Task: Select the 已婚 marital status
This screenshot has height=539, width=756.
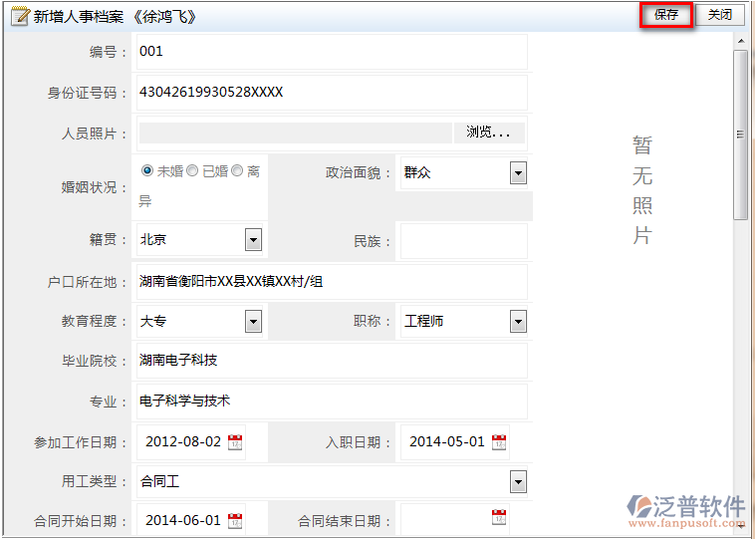Action: click(192, 170)
